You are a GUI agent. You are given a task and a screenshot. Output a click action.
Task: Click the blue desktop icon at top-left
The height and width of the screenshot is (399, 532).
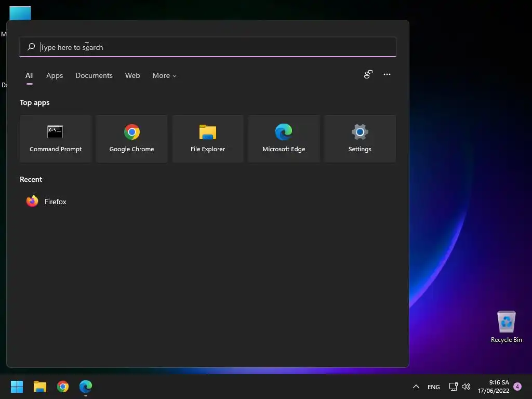(x=20, y=13)
